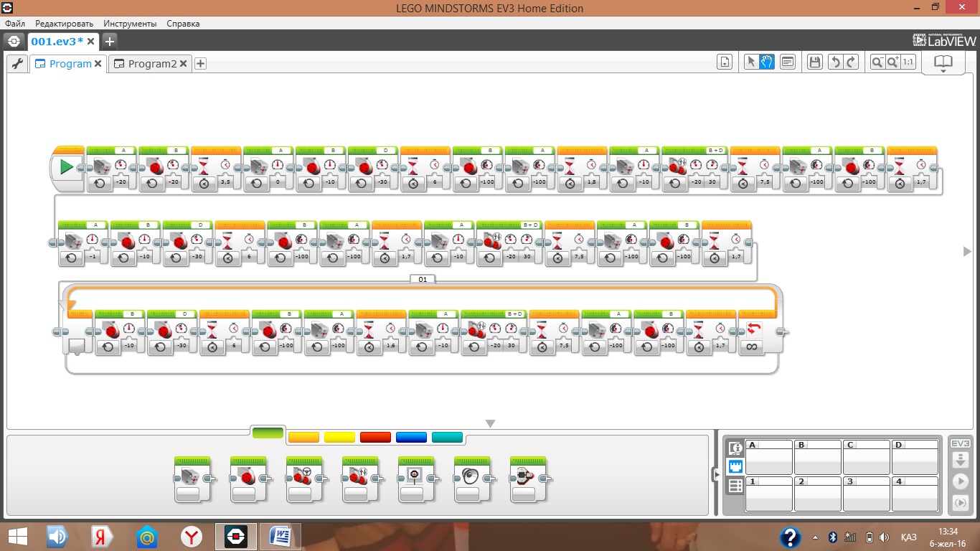Choose the Comment tool
The height and width of the screenshot is (551, 980).
pyautogui.click(x=788, y=62)
